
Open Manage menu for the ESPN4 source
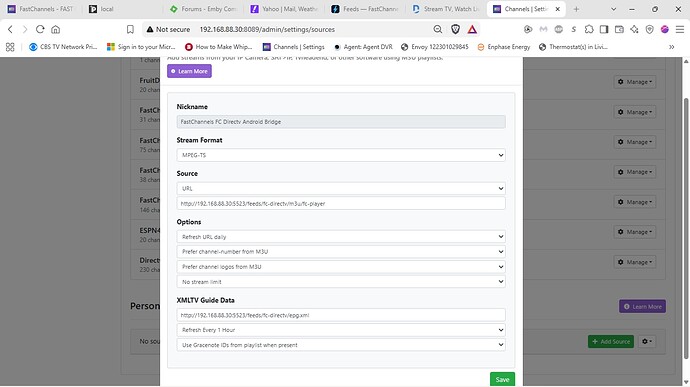click(x=635, y=232)
